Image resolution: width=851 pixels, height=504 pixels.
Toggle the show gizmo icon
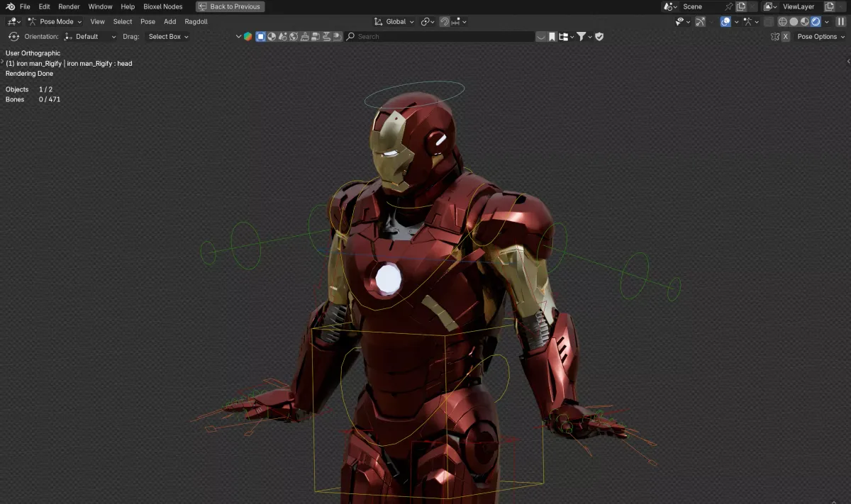tap(700, 22)
